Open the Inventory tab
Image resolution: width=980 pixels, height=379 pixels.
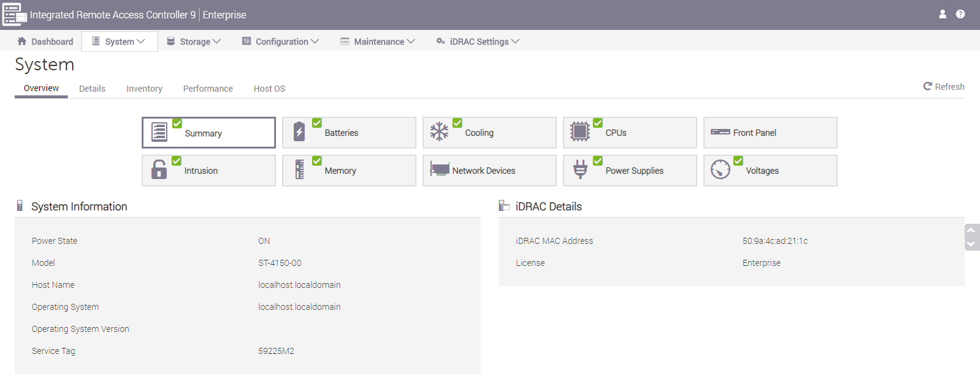pos(144,89)
